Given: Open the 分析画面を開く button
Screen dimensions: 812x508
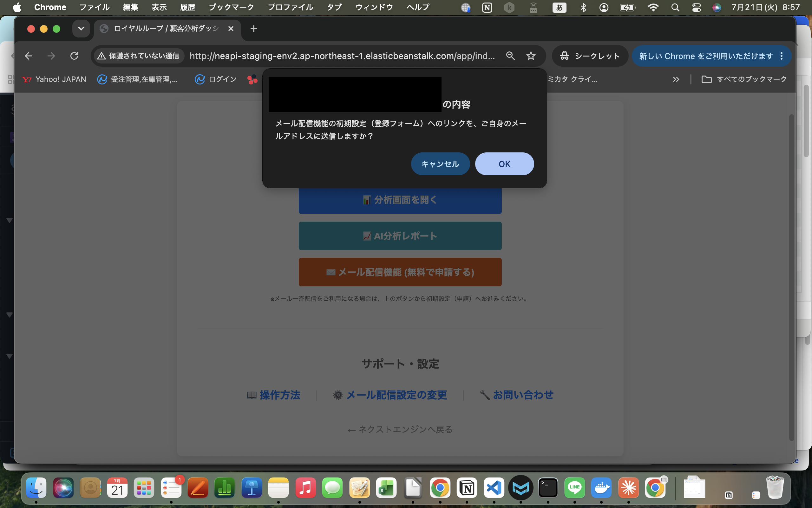Looking at the screenshot, I should click(400, 200).
